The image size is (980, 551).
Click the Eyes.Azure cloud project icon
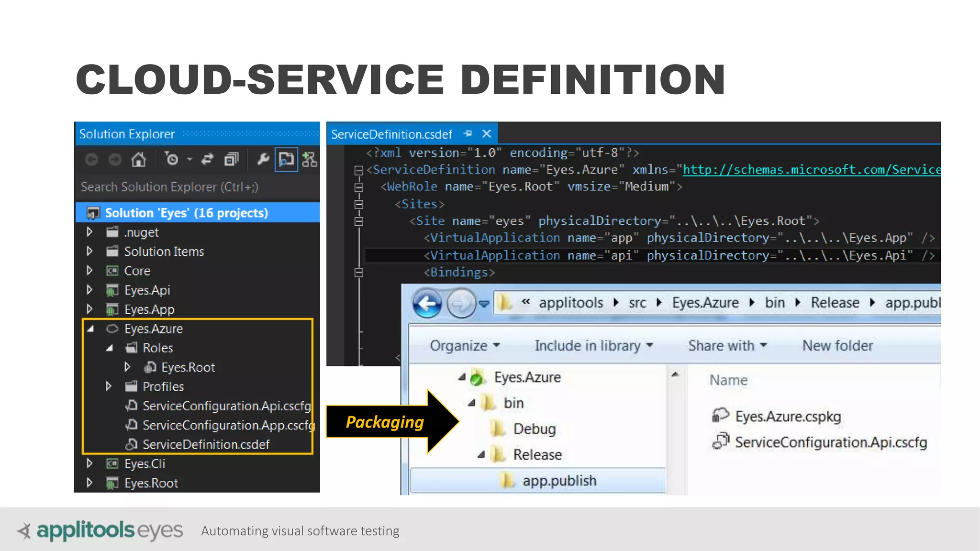112,329
